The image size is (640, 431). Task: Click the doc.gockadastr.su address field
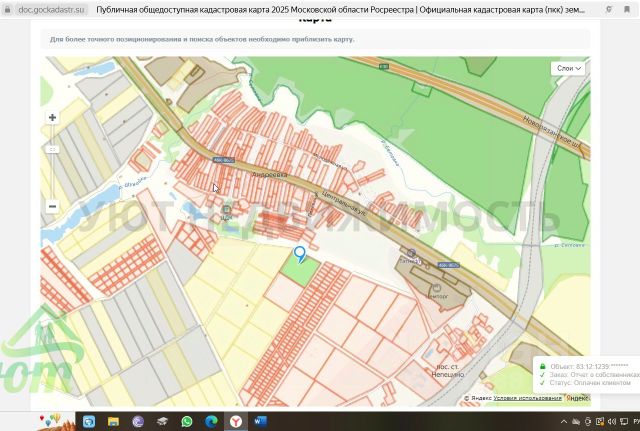(x=51, y=9)
